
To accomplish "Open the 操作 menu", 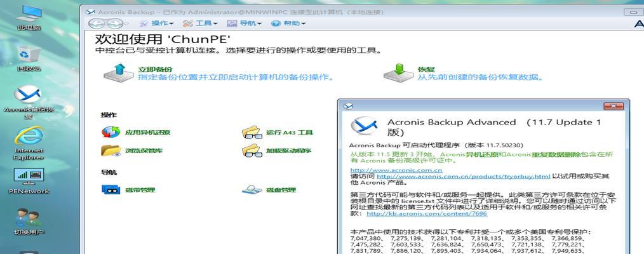I will tap(156, 23).
